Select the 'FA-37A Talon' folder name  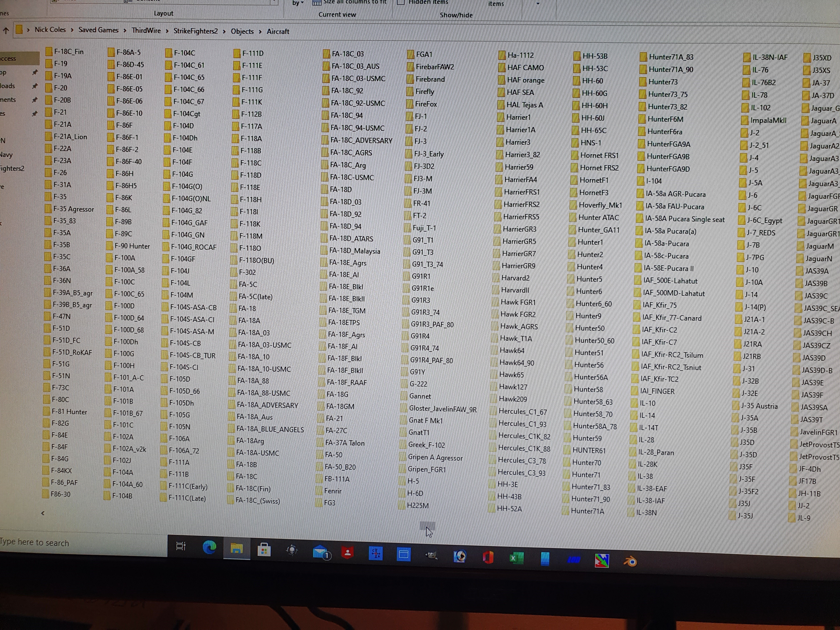(x=345, y=443)
